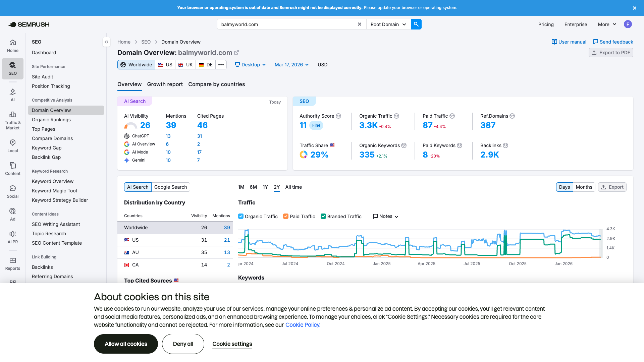Click the blue search magnifier button
The height and width of the screenshot is (362, 644).
click(416, 24)
